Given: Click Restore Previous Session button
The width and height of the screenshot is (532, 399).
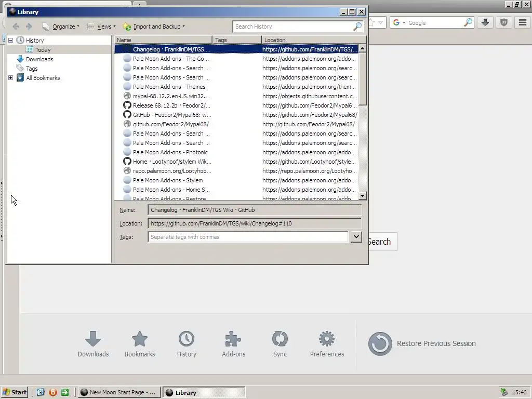Looking at the screenshot, I should [x=422, y=344].
